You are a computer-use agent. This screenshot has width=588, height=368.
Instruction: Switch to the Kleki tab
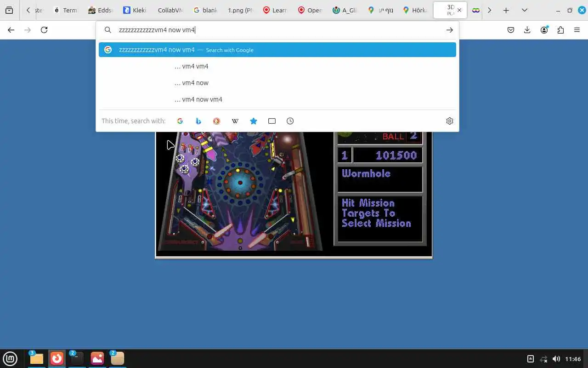click(x=135, y=10)
